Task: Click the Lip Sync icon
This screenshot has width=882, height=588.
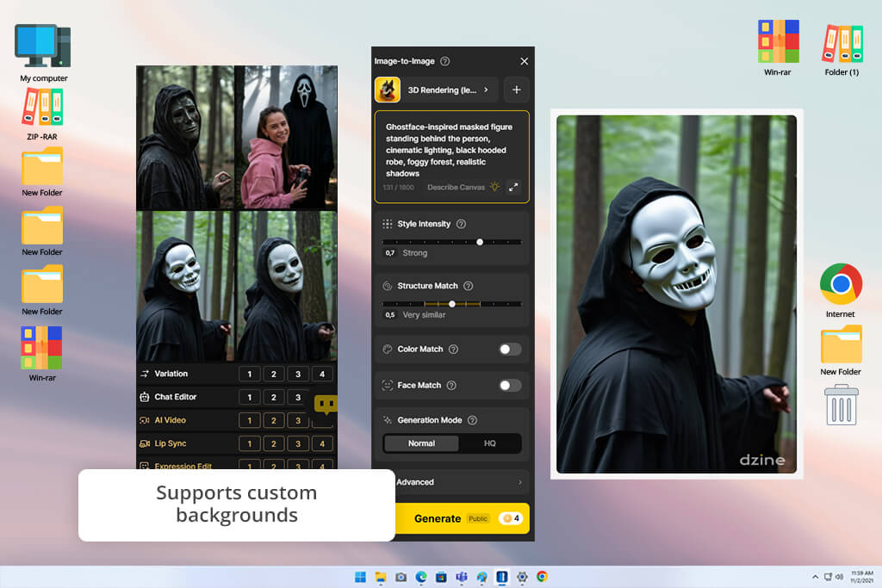Action: pyautogui.click(x=145, y=443)
